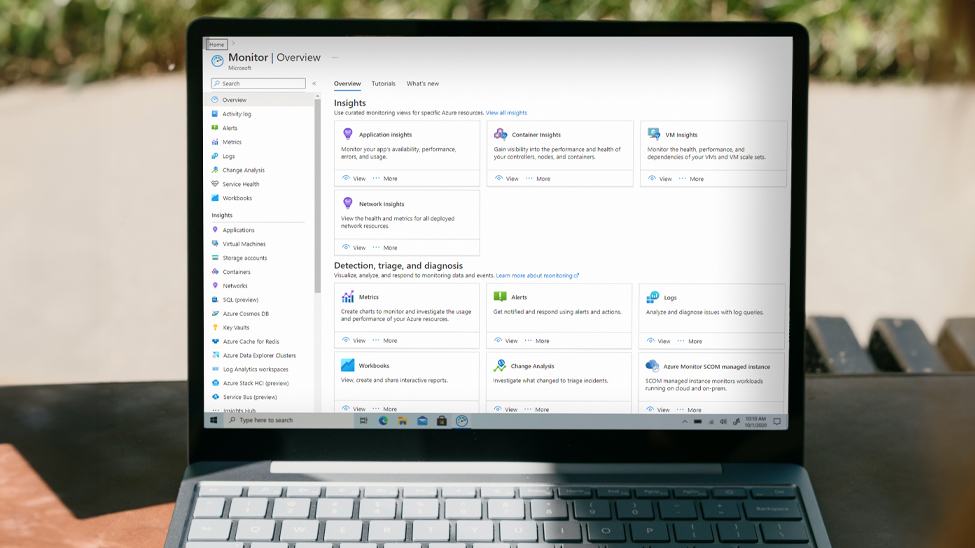The height and width of the screenshot is (548, 975).
Task: Open Metrics in the left navigation
Action: 232,142
